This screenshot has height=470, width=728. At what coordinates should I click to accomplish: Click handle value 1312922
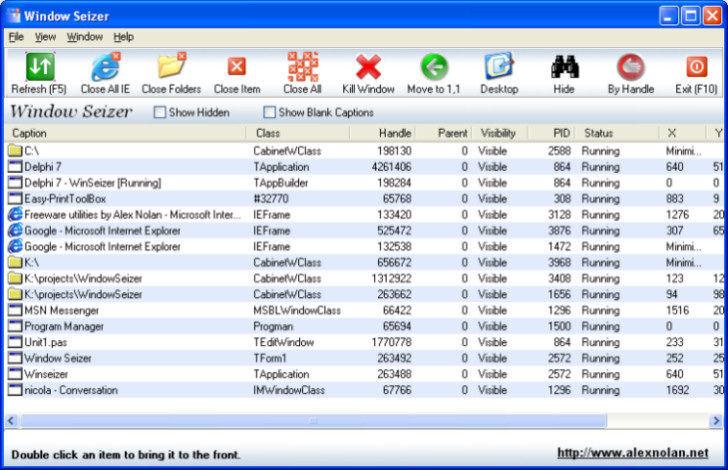(x=391, y=278)
